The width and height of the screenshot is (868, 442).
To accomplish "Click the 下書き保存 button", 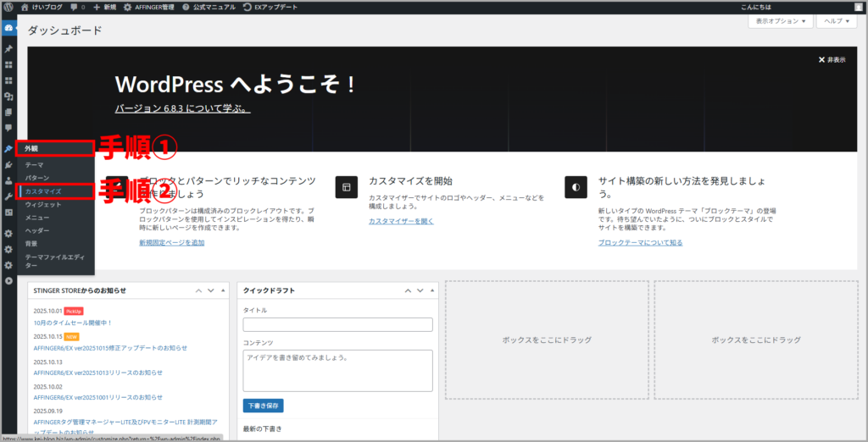I will 263,406.
